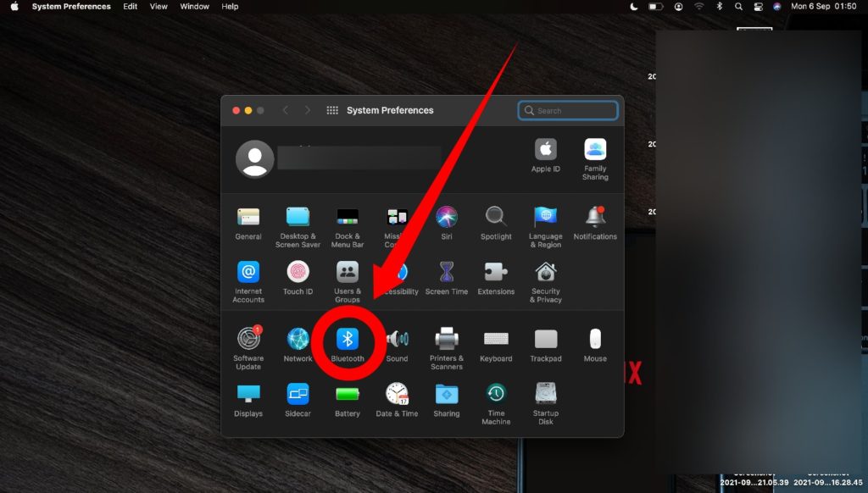Click the System Preferences search field
868x493 pixels.
click(x=568, y=111)
